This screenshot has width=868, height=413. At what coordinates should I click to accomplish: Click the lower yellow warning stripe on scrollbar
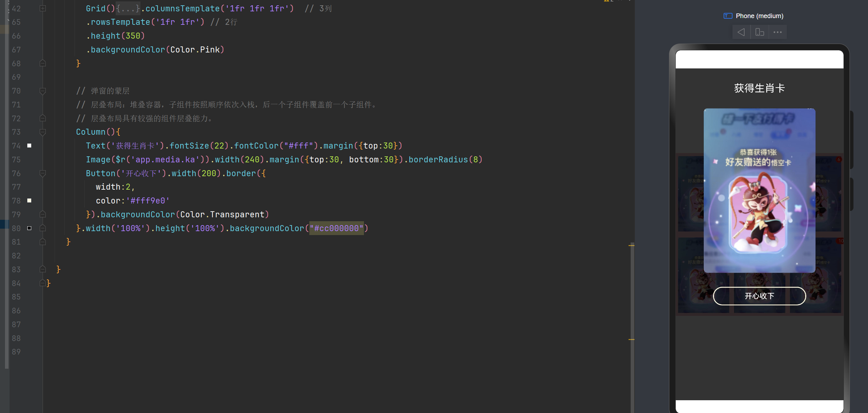click(x=631, y=340)
